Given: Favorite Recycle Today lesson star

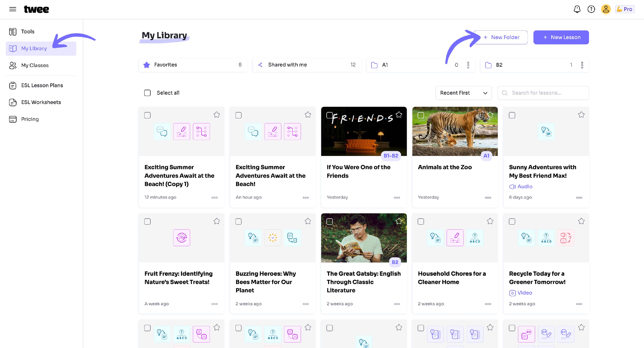Looking at the screenshot, I should [581, 221].
